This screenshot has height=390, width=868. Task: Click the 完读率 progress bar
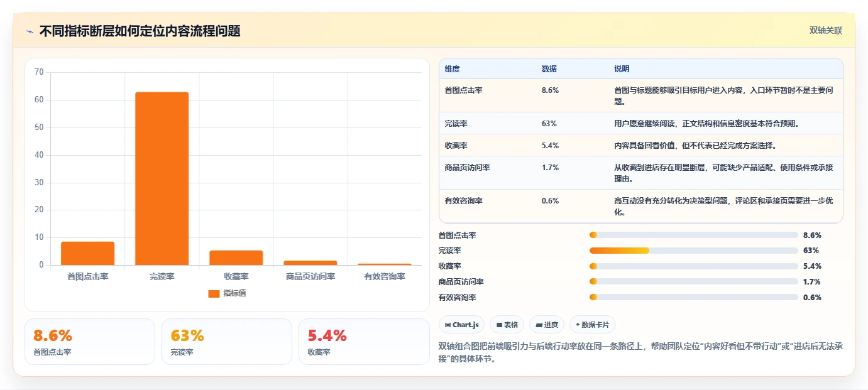click(694, 251)
